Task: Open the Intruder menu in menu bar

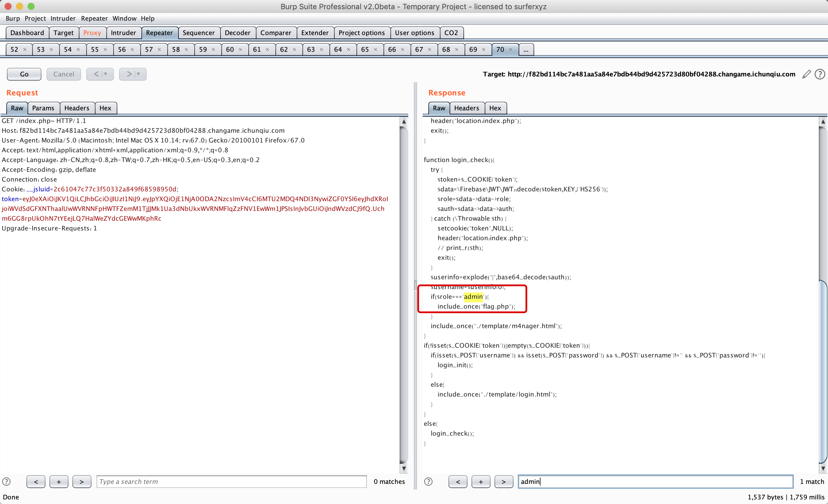Action: click(63, 18)
